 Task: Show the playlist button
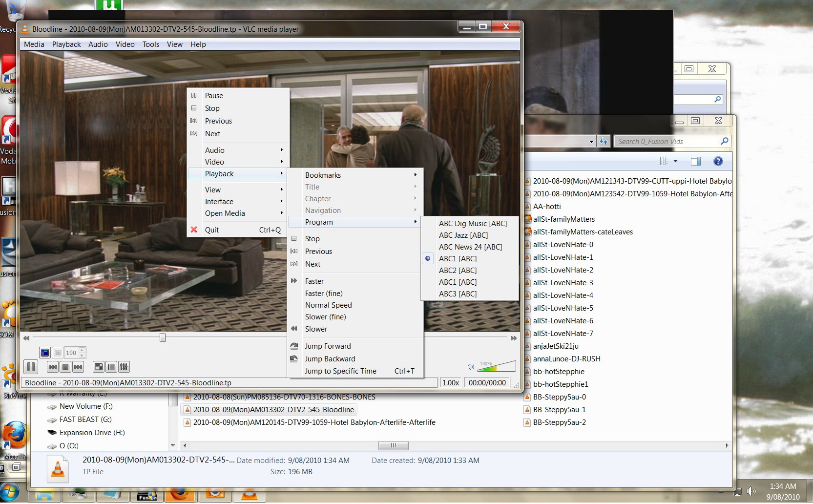pos(111,367)
